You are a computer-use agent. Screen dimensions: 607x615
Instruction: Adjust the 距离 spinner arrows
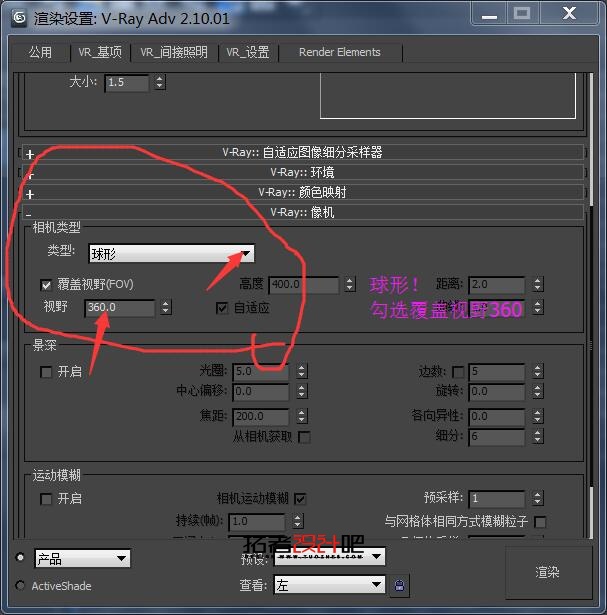click(538, 284)
